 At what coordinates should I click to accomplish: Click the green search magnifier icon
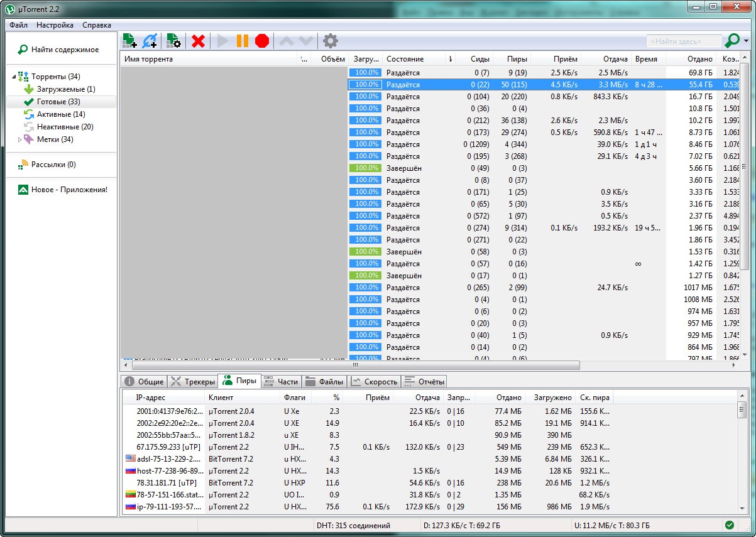[x=732, y=41]
